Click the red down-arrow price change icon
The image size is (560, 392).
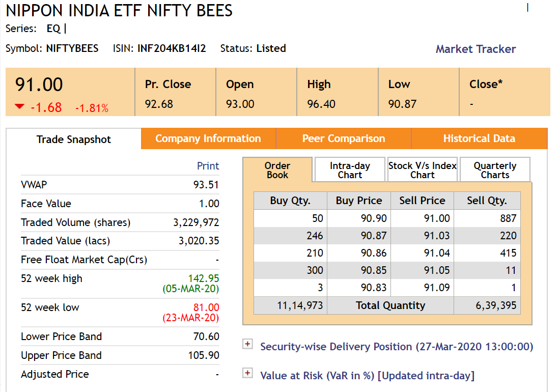19,107
